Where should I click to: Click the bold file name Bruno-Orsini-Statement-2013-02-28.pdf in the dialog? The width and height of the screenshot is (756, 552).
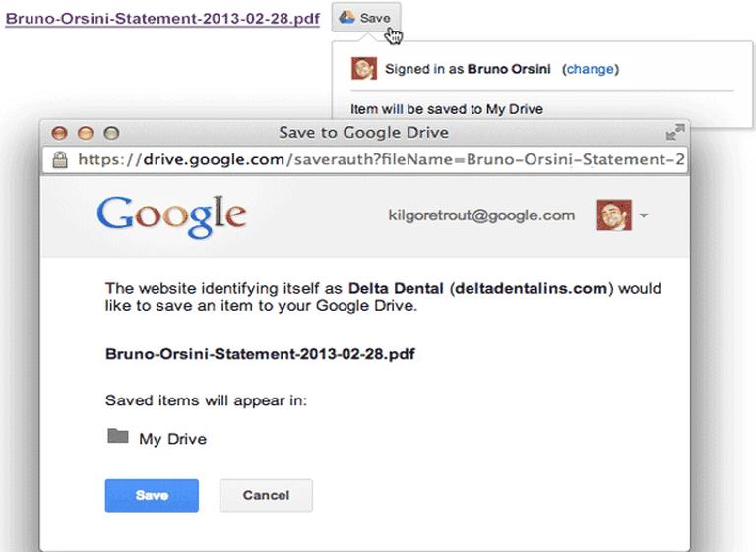260,354
